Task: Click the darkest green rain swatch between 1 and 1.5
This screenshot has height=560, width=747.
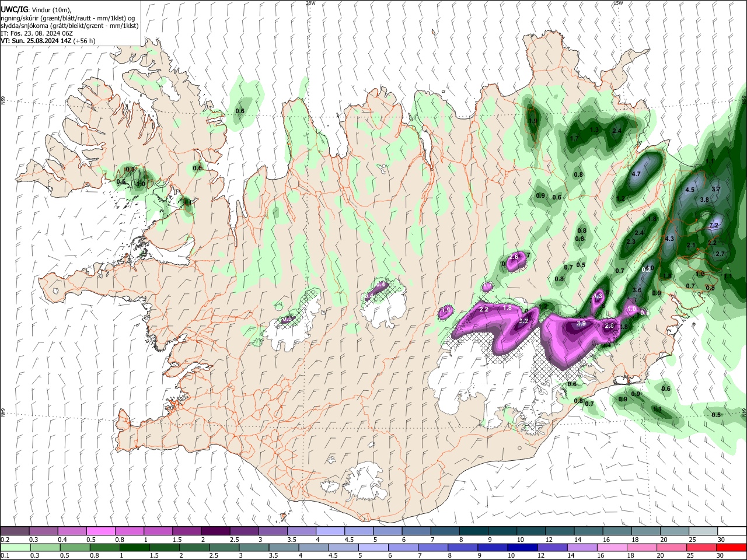Action: 134,547
